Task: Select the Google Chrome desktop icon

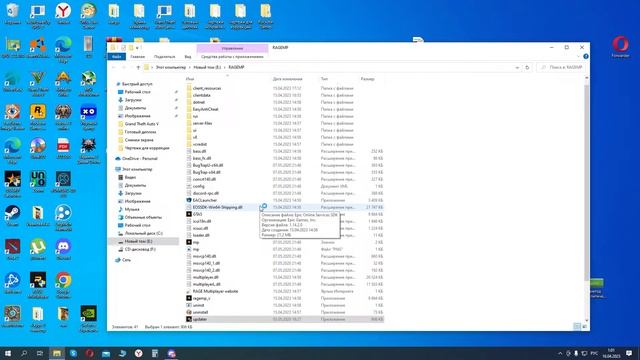Action: coord(63,283)
